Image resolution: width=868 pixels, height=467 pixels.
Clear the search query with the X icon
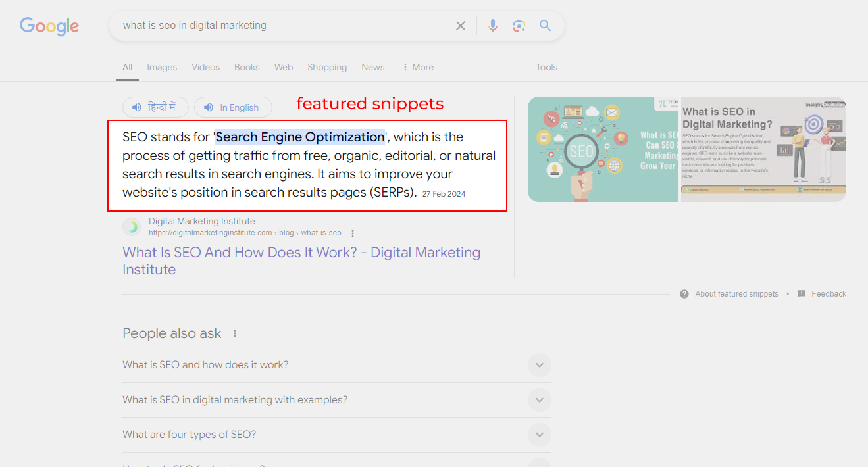point(460,25)
